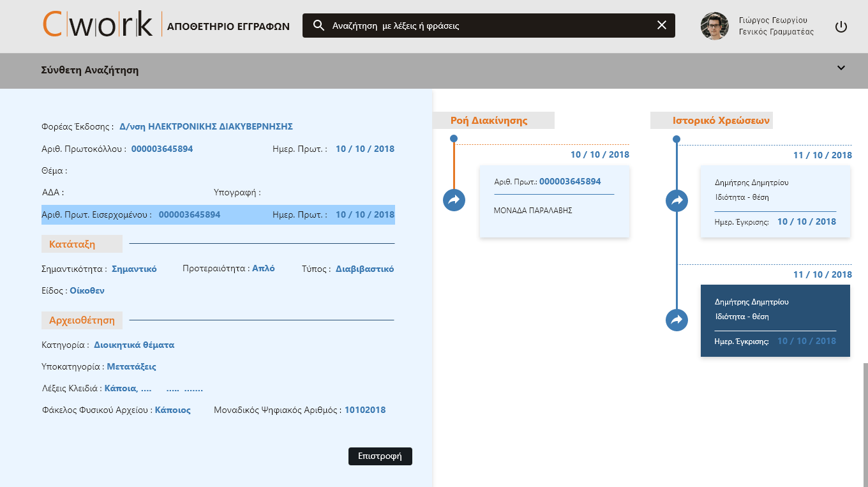Click forward arrow beside first Ιστορικό Χρεώσεων card
868x487 pixels.
click(677, 200)
